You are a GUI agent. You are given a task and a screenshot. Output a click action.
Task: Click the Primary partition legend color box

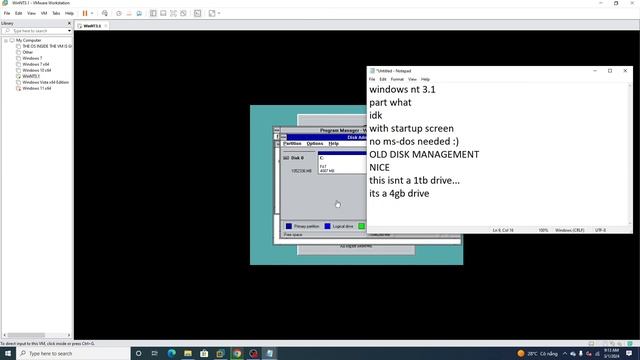coord(289,226)
